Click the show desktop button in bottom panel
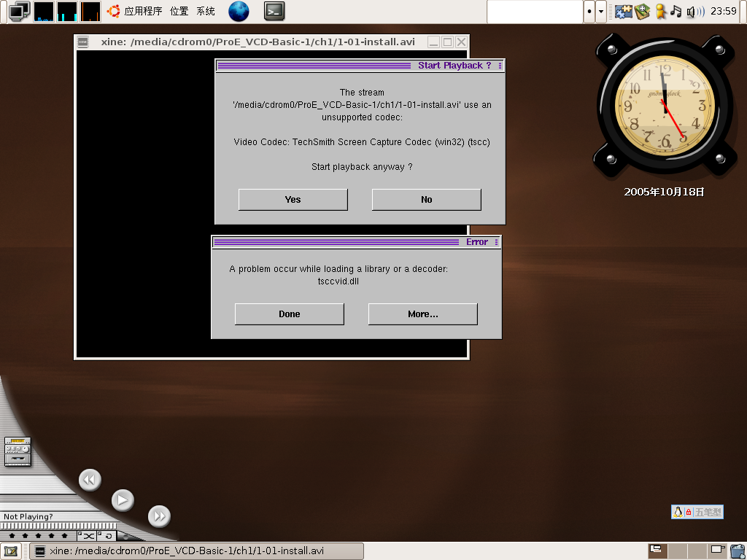This screenshot has width=747, height=560. tap(10, 551)
